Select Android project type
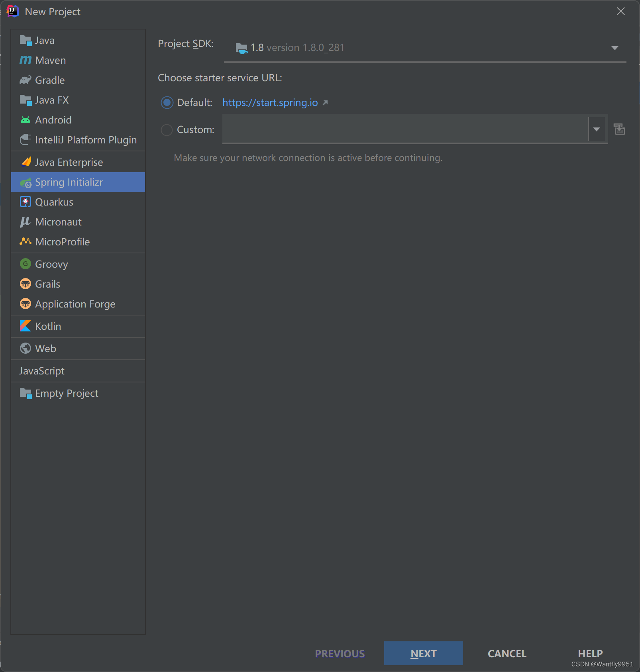This screenshot has height=672, width=640. click(x=78, y=120)
